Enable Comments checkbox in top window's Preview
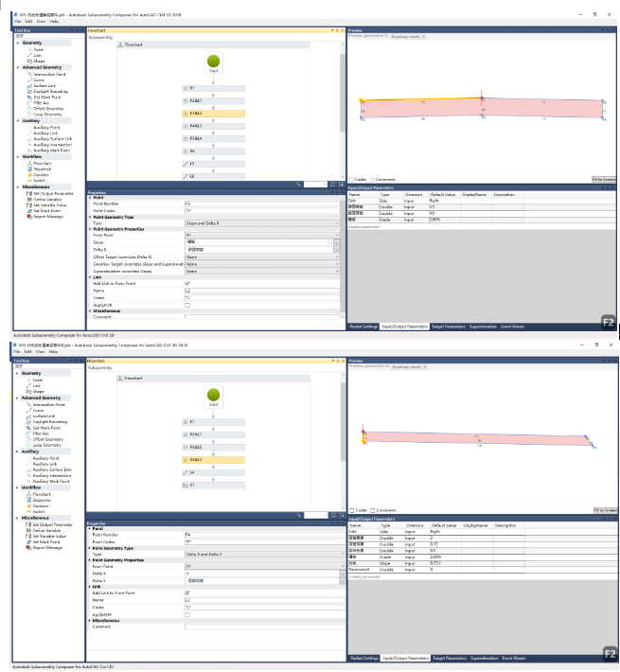Screen dimensions: 620x672 (371, 180)
